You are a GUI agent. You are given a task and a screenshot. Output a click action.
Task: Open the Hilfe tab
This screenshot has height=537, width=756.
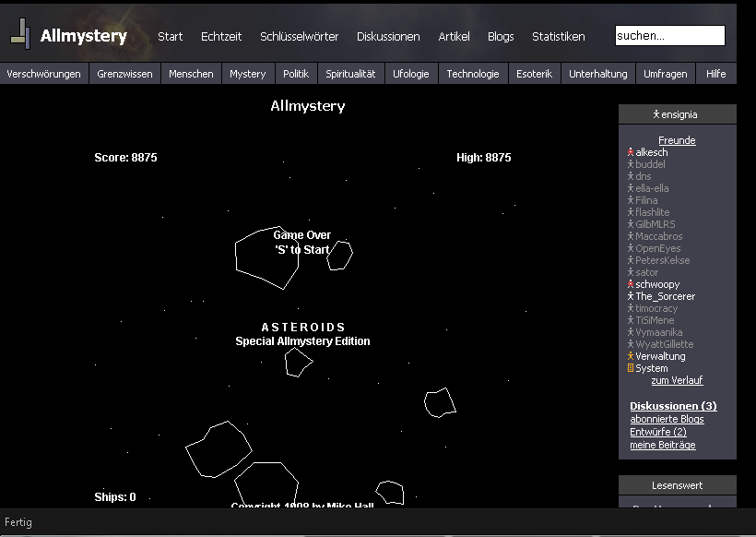pos(716,74)
